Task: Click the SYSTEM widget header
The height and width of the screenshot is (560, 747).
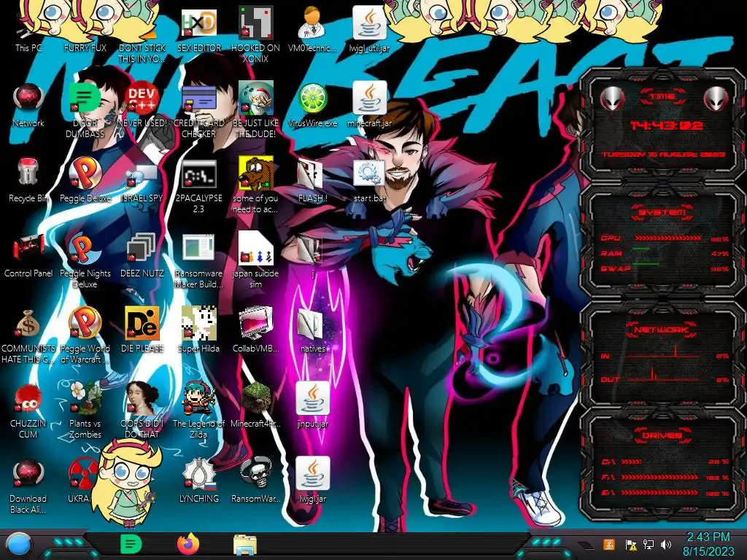Action: tap(662, 212)
